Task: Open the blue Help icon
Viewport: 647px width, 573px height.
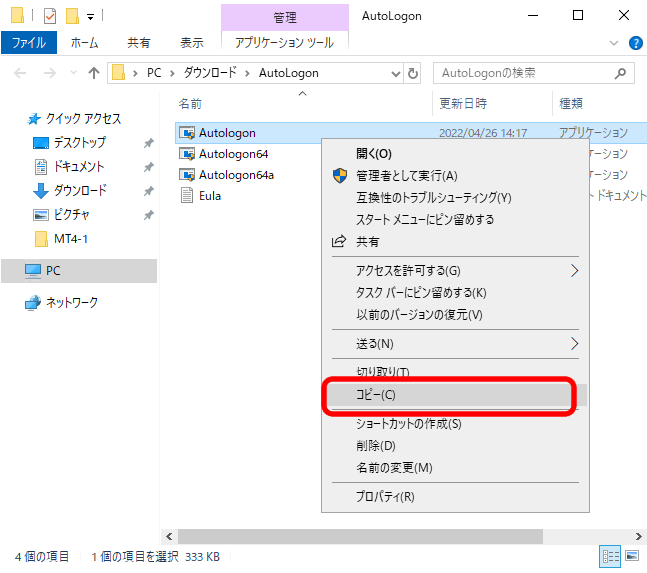Action: pos(635,43)
